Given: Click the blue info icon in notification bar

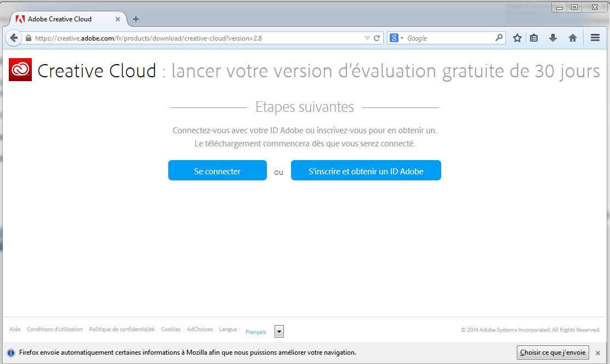Looking at the screenshot, I should [x=11, y=352].
